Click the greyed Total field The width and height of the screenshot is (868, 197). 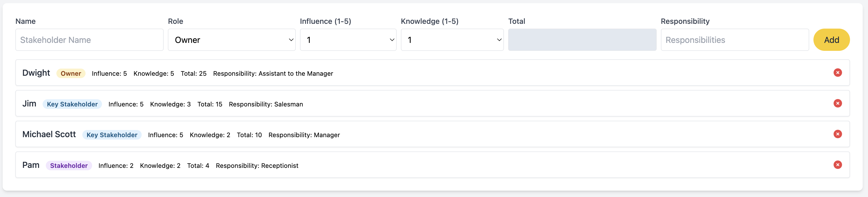[582, 40]
